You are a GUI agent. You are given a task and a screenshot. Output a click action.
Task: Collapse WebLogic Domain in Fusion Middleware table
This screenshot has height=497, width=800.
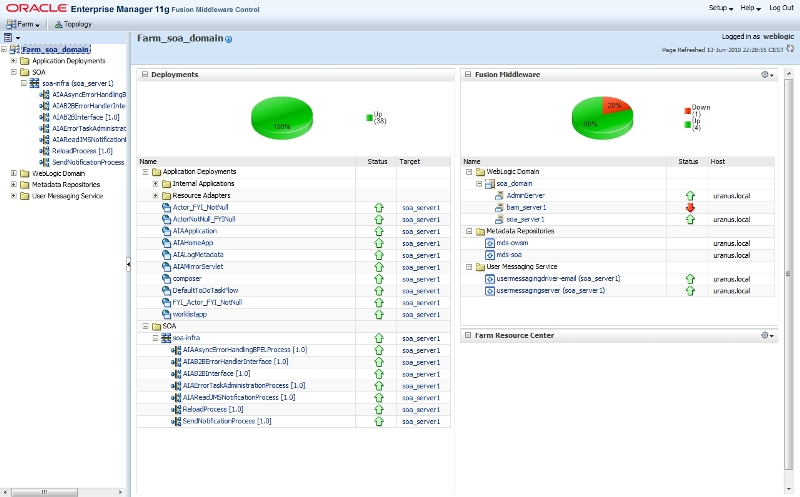point(469,172)
